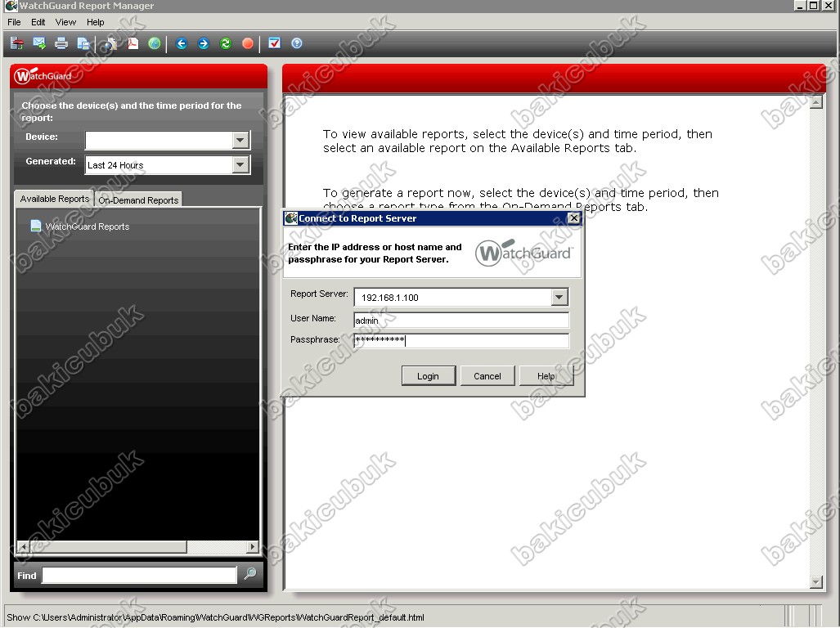This screenshot has height=628, width=840.
Task: Expand the Generated time period dropdown
Action: [x=240, y=165]
